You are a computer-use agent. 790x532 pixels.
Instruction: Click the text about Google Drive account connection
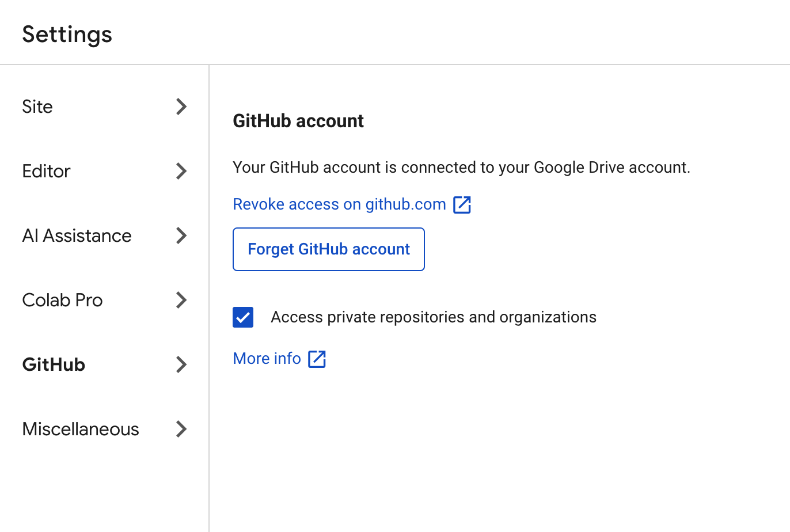pos(461,168)
